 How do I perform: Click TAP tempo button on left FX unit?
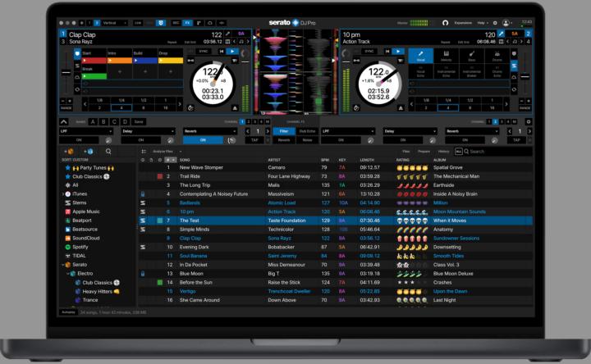pyautogui.click(x=254, y=140)
